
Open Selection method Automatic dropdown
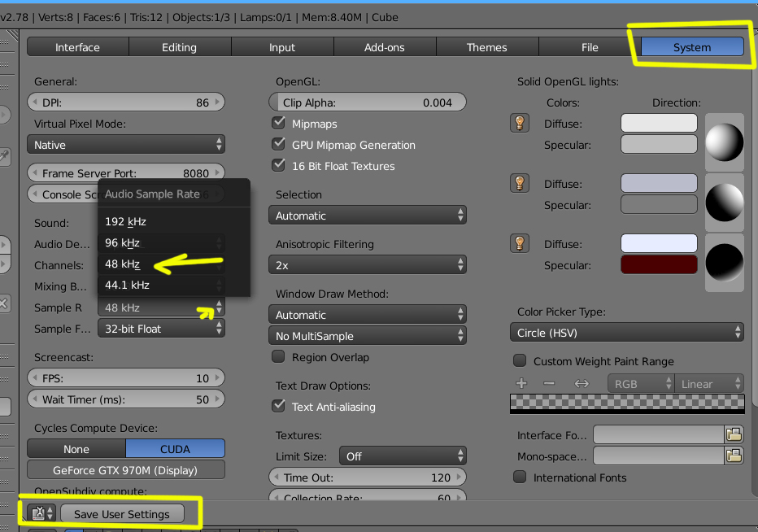pos(368,216)
